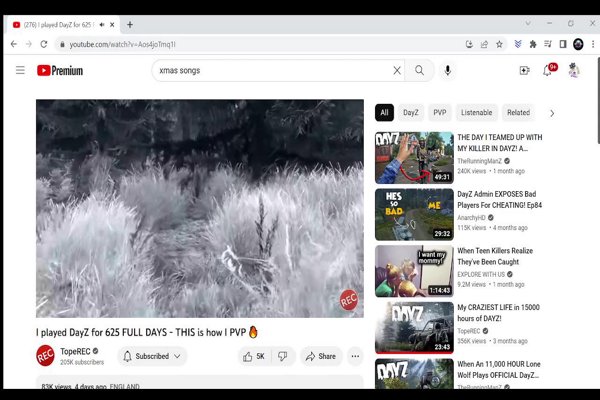The height and width of the screenshot is (400, 600).
Task: Open media controls icon in toolbar
Action: [x=548, y=44]
